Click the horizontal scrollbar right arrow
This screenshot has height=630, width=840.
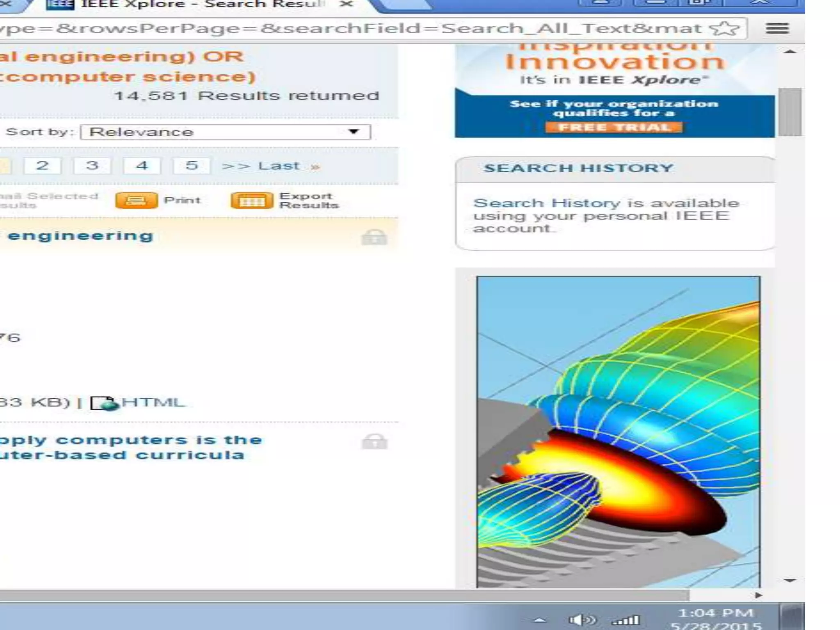[x=758, y=595]
